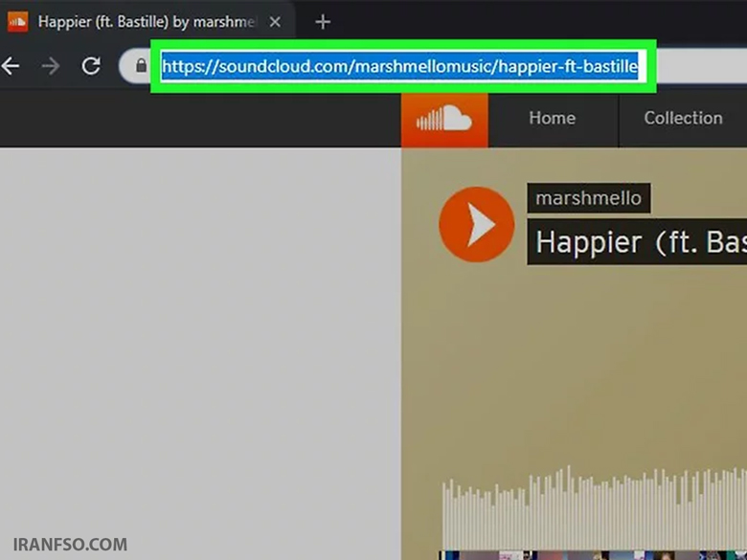Screen dimensions: 747x560
Task: Reload the SoundCloud page
Action: pos(91,66)
